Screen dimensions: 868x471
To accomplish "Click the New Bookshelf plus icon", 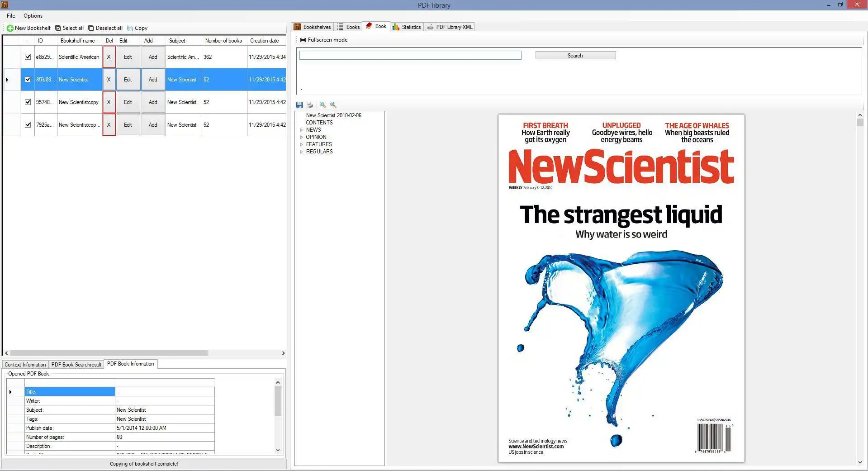I will [x=9, y=28].
